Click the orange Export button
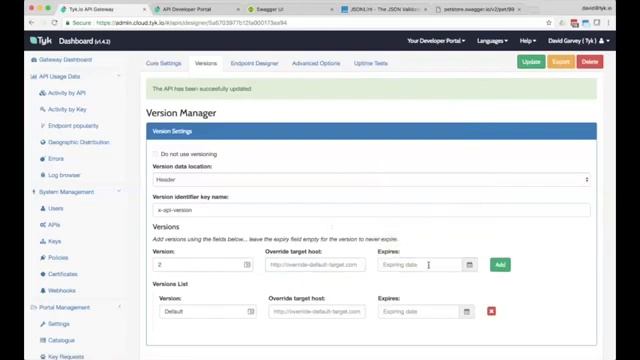This screenshot has width=640, height=360. coord(561,62)
